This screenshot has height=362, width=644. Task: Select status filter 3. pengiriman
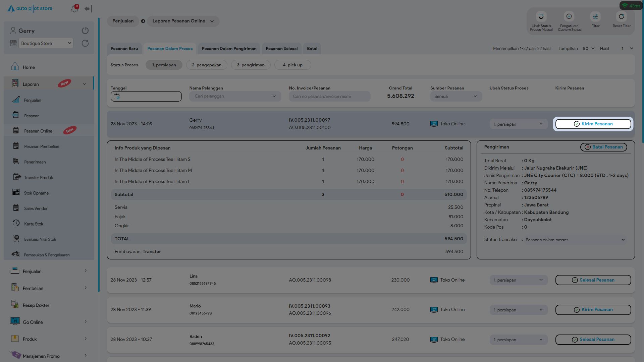point(251,65)
